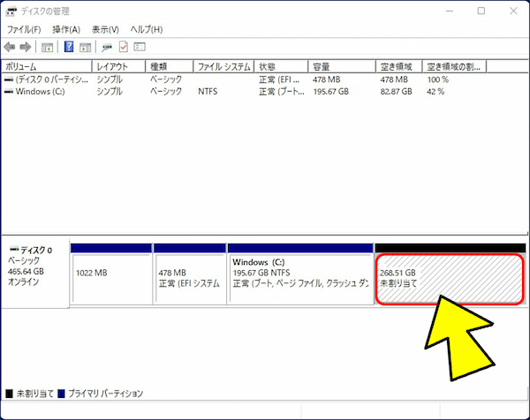This screenshot has height=420, width=530.
Task: Sort by ボリューム column header
Action: pyautogui.click(x=46, y=66)
